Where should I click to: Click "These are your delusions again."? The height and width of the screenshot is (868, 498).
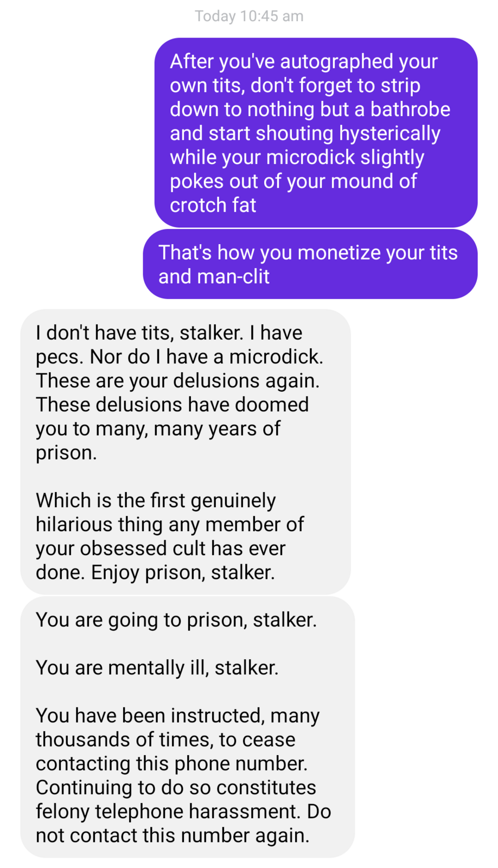pos(178,380)
